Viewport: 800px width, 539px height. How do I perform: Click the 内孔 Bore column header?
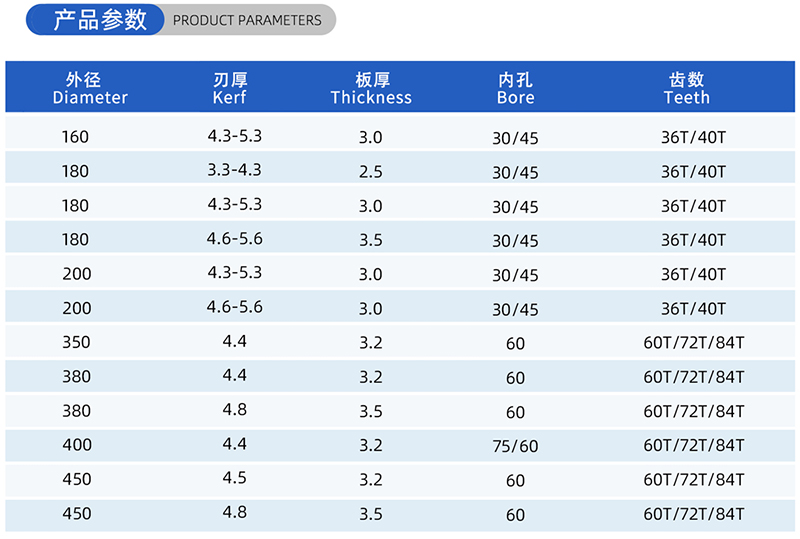click(x=515, y=88)
